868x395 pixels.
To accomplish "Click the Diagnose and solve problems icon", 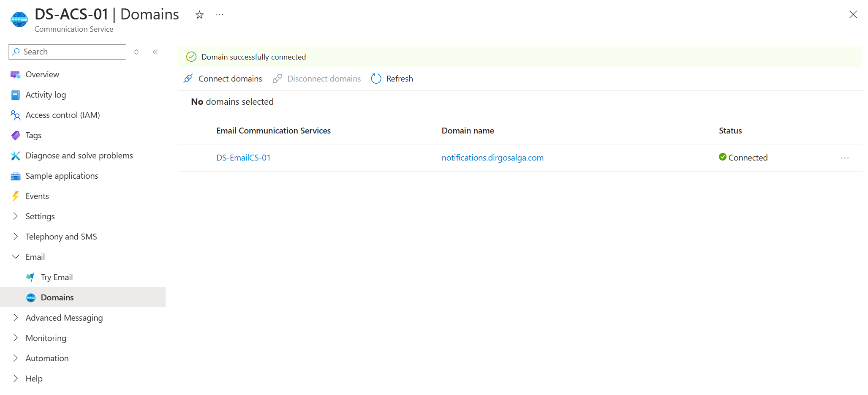I will pos(16,156).
